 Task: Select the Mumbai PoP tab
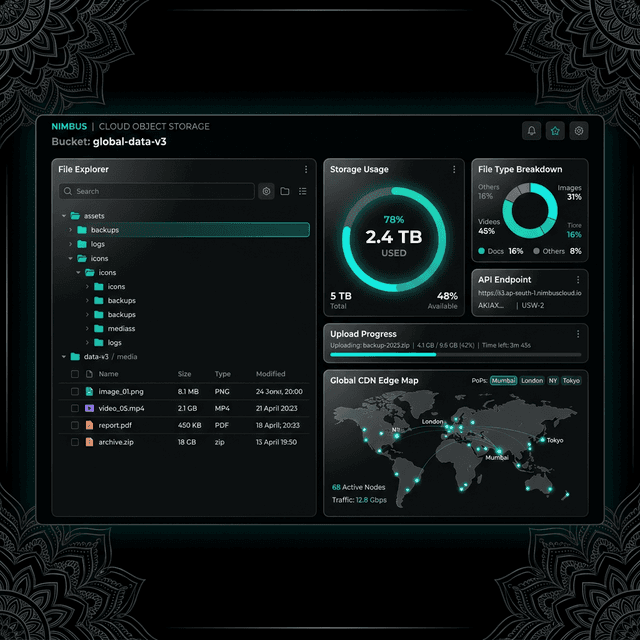503,380
